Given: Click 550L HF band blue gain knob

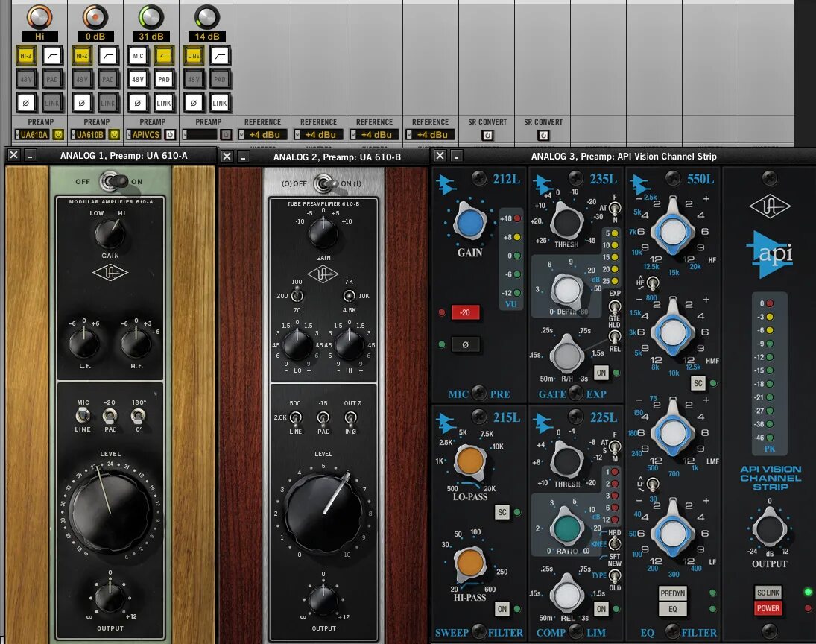Looking at the screenshot, I should 673,230.
